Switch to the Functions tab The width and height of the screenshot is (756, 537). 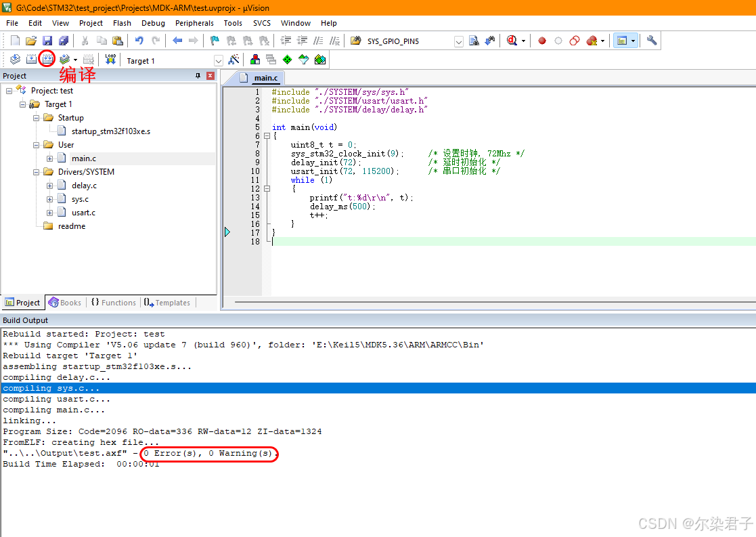pos(114,303)
